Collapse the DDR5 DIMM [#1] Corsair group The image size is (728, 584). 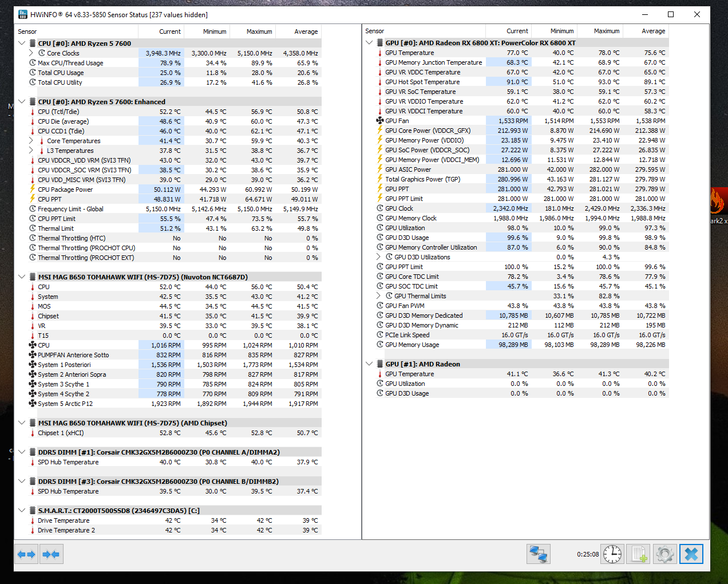click(22, 452)
